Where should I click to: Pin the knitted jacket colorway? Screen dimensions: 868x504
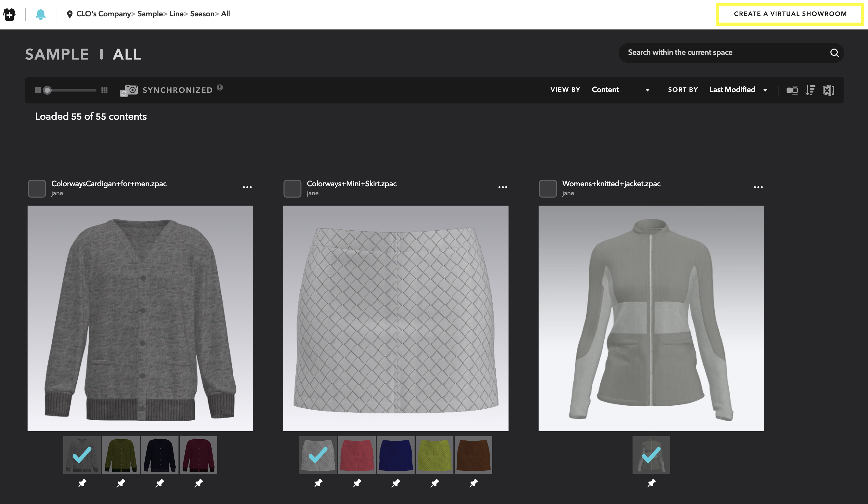[651, 483]
